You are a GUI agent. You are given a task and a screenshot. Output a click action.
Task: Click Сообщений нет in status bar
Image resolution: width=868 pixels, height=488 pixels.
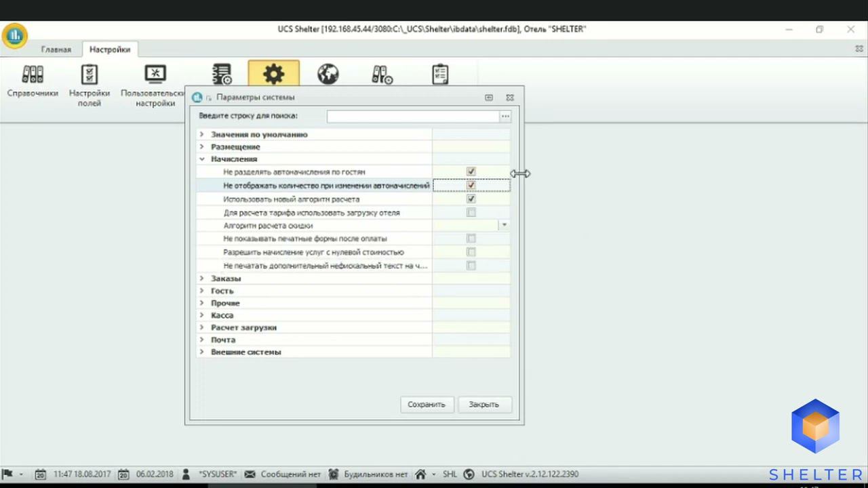pos(290,474)
